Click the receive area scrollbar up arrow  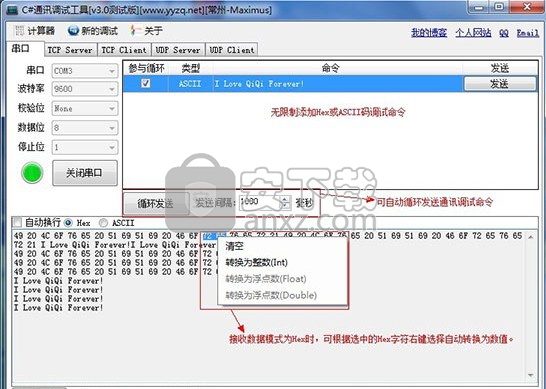pyautogui.click(x=531, y=237)
